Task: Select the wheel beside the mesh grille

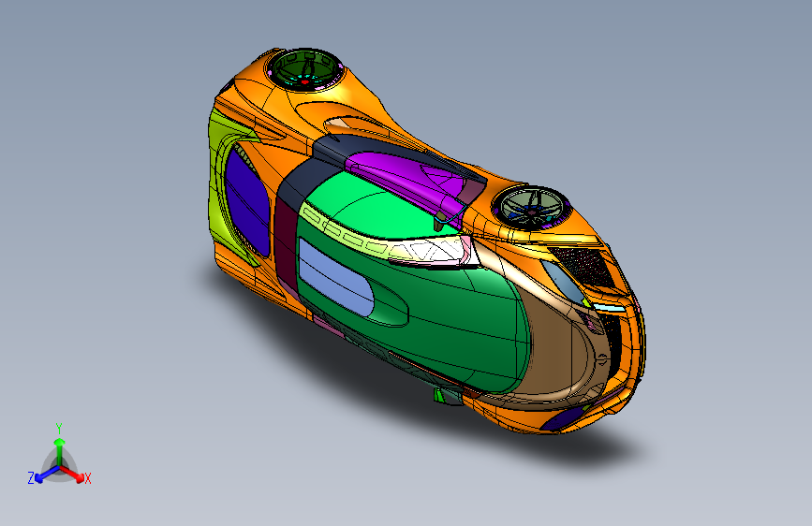Action: click(x=531, y=208)
